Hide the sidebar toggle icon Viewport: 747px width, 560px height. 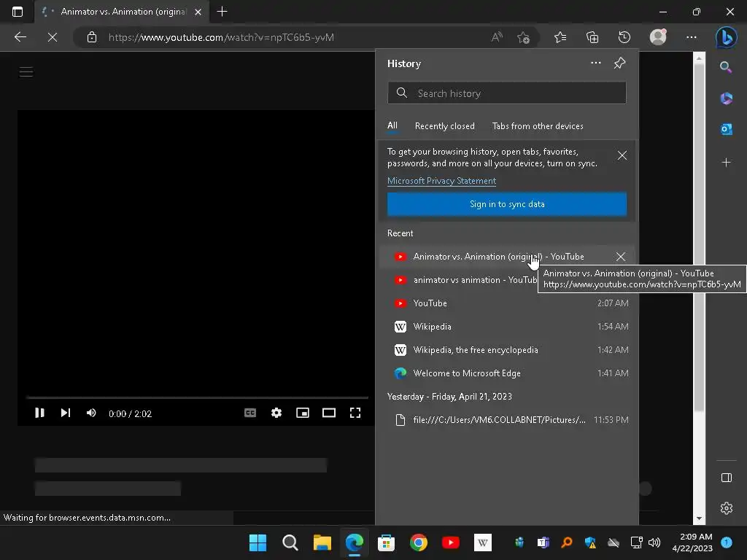[726, 478]
